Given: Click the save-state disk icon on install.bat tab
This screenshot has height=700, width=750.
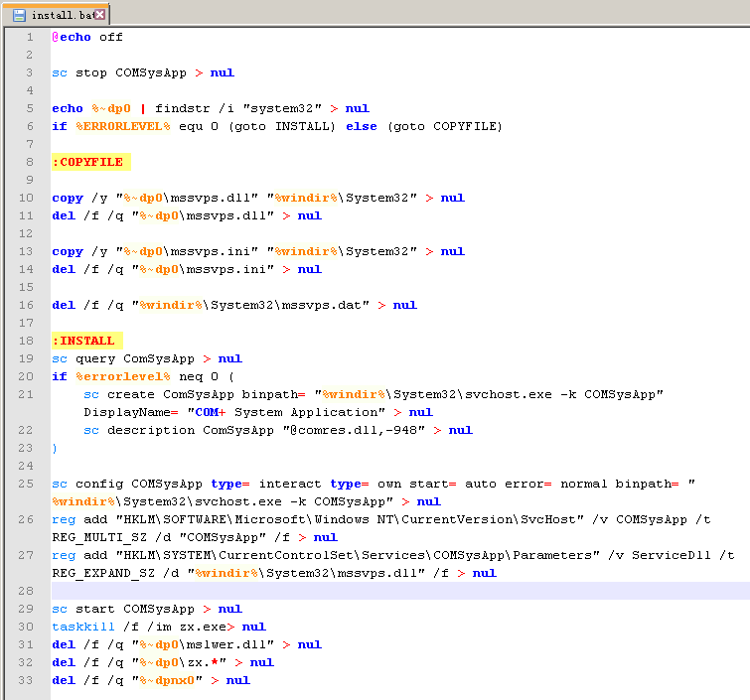Looking at the screenshot, I should point(19,15).
